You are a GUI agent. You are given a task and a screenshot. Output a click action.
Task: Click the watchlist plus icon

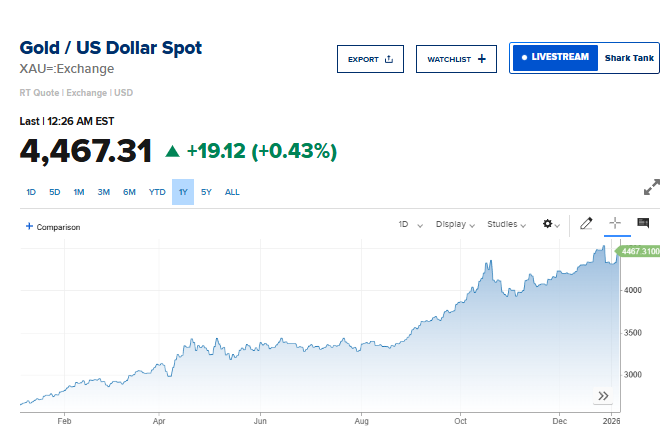point(481,59)
